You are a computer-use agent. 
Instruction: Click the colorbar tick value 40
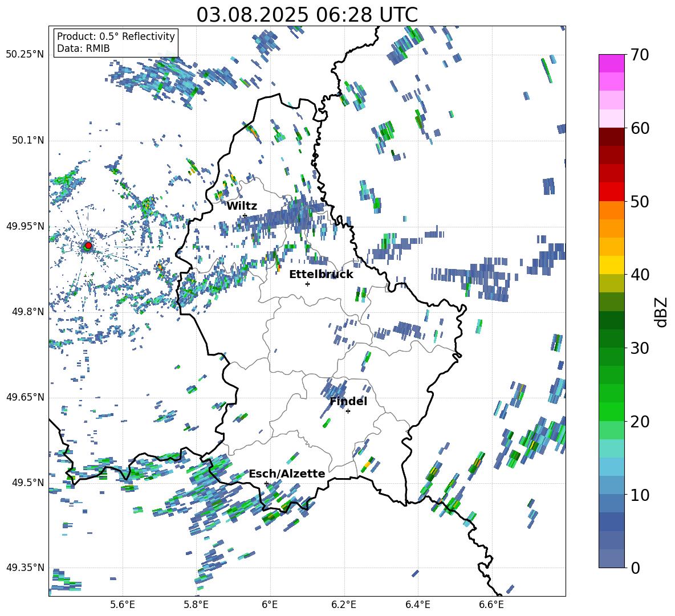pyautogui.click(x=640, y=275)
